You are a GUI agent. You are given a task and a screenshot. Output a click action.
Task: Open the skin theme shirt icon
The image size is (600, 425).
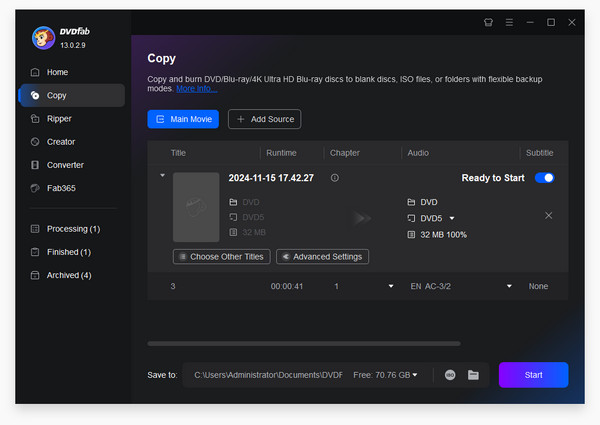(x=488, y=23)
